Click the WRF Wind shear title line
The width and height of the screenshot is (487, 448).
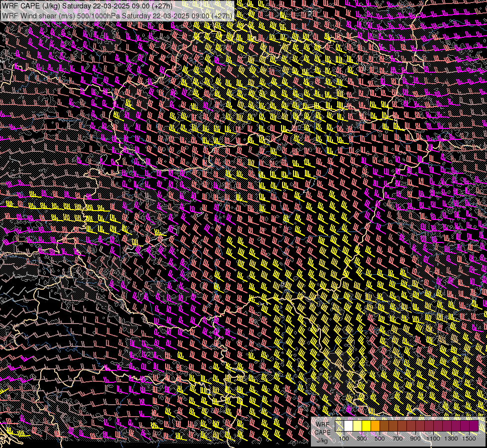[x=117, y=15]
